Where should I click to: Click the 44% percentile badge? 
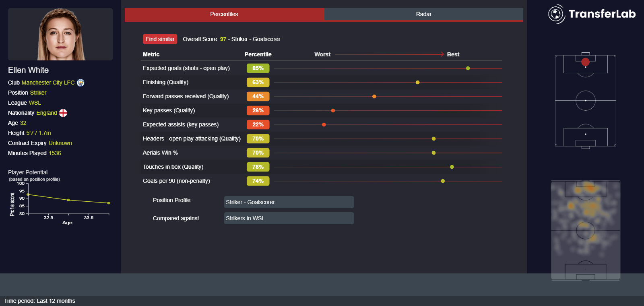[258, 97]
